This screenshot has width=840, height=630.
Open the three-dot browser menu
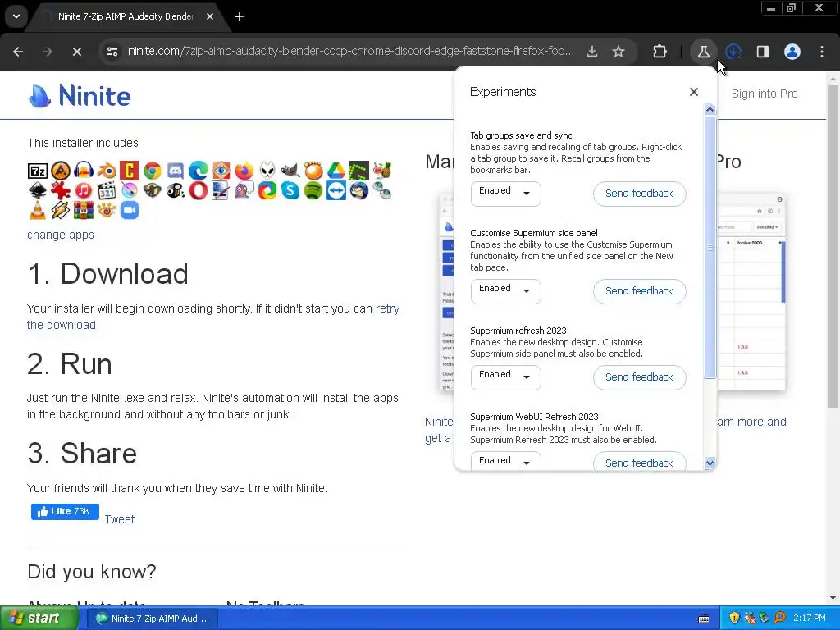(x=822, y=52)
